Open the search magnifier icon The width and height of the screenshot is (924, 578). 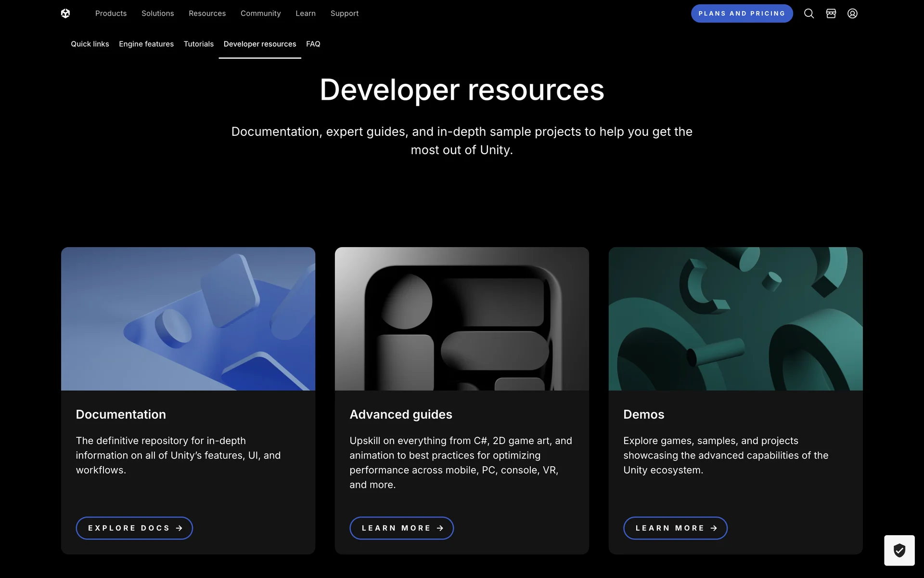pos(809,13)
